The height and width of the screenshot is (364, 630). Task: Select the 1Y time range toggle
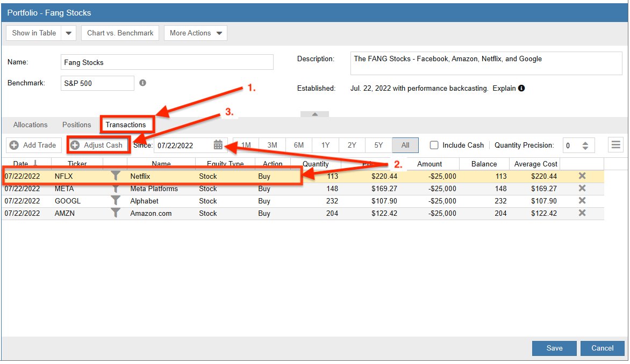pos(325,145)
